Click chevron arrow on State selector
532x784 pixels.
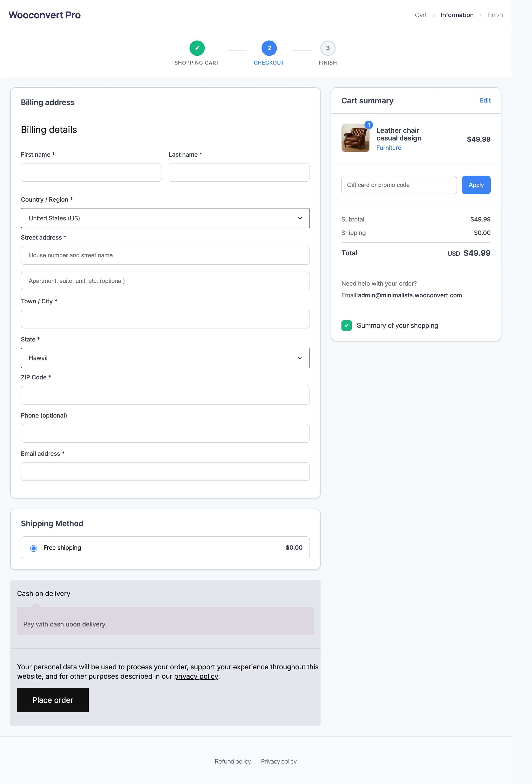click(x=299, y=358)
